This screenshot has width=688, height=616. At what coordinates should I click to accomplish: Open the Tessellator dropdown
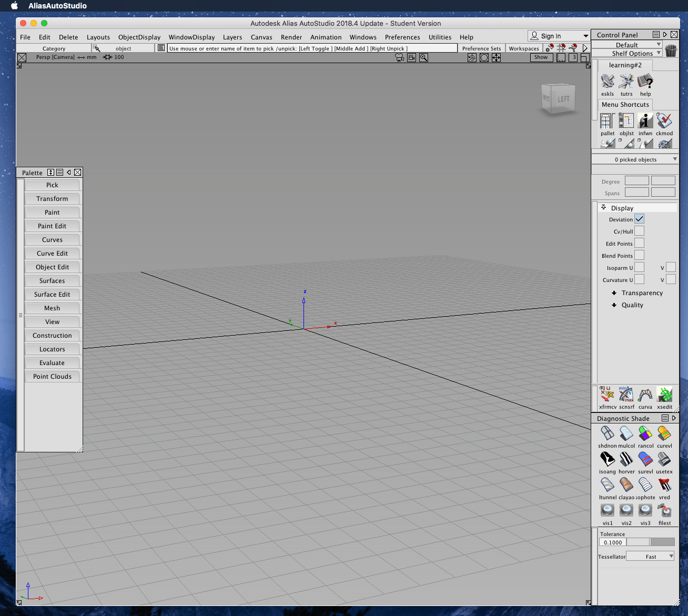[x=651, y=557]
